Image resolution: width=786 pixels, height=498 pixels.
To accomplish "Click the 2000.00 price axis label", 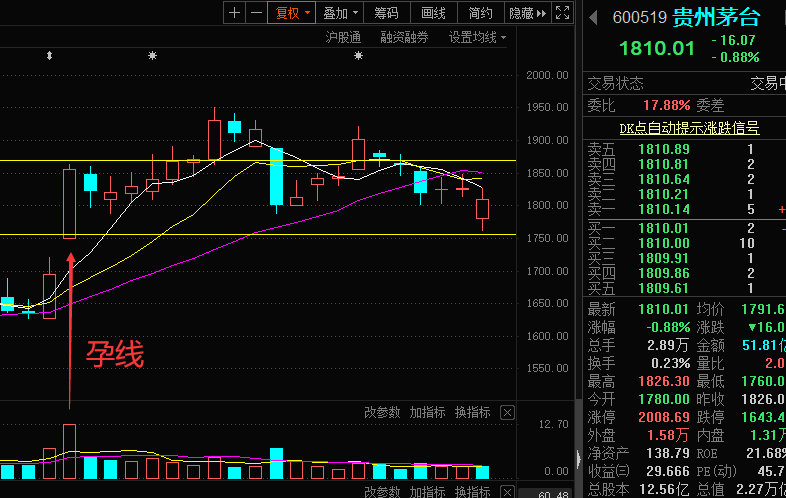I will pos(547,75).
